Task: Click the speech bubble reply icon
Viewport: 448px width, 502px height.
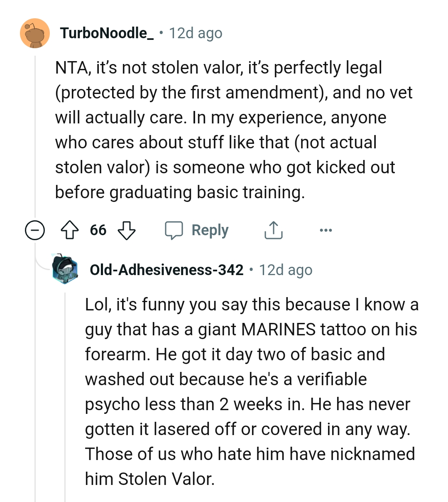Action: click(175, 230)
